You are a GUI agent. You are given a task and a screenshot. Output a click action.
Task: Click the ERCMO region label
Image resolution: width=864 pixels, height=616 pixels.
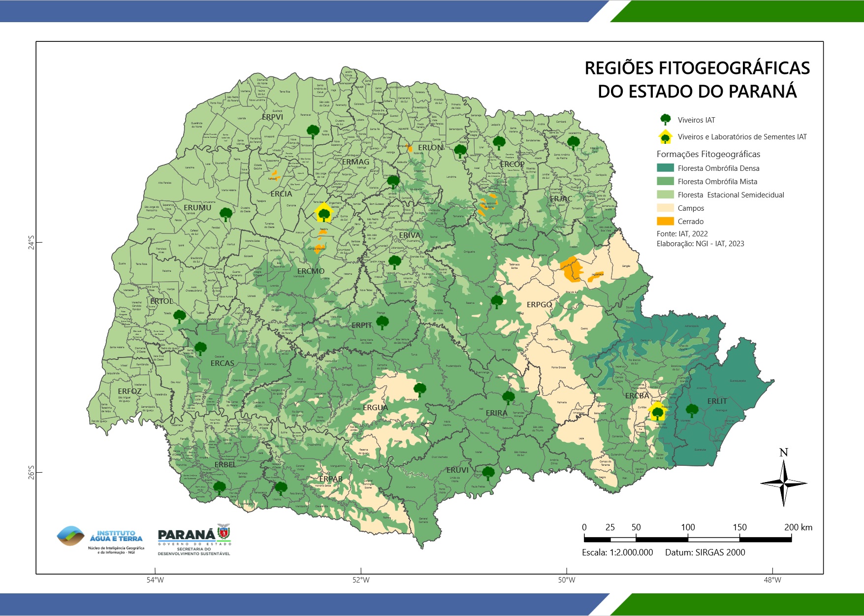[x=311, y=271]
